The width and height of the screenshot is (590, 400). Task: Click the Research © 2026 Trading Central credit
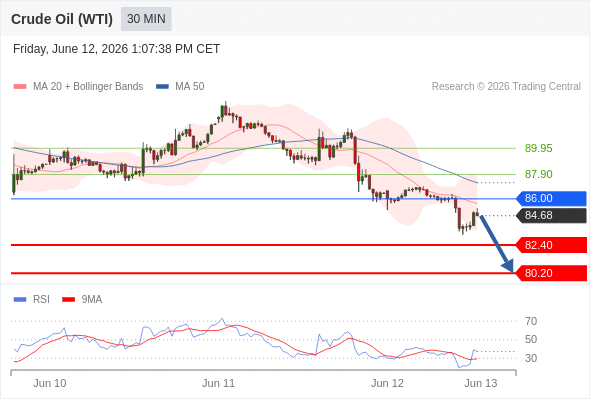coord(506,87)
